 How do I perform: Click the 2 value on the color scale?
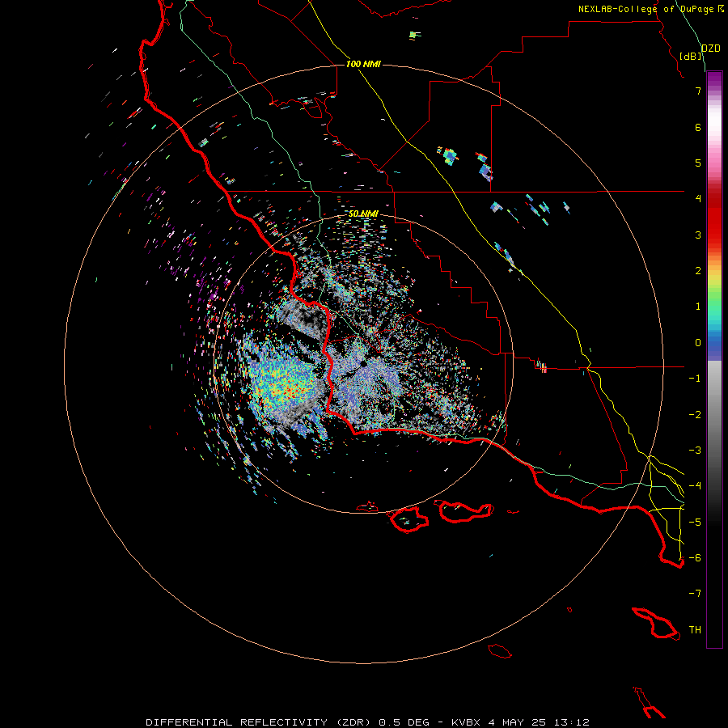point(698,271)
